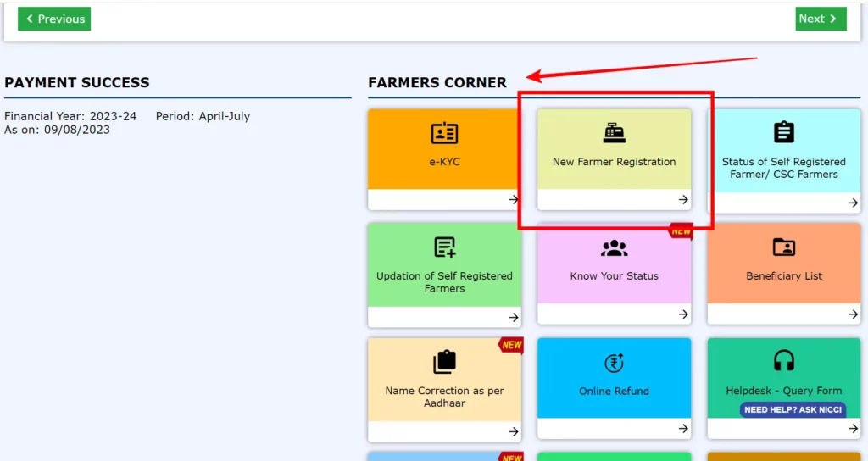Open the Know Your Status link text
The width and height of the screenshot is (868, 461).
tap(614, 276)
